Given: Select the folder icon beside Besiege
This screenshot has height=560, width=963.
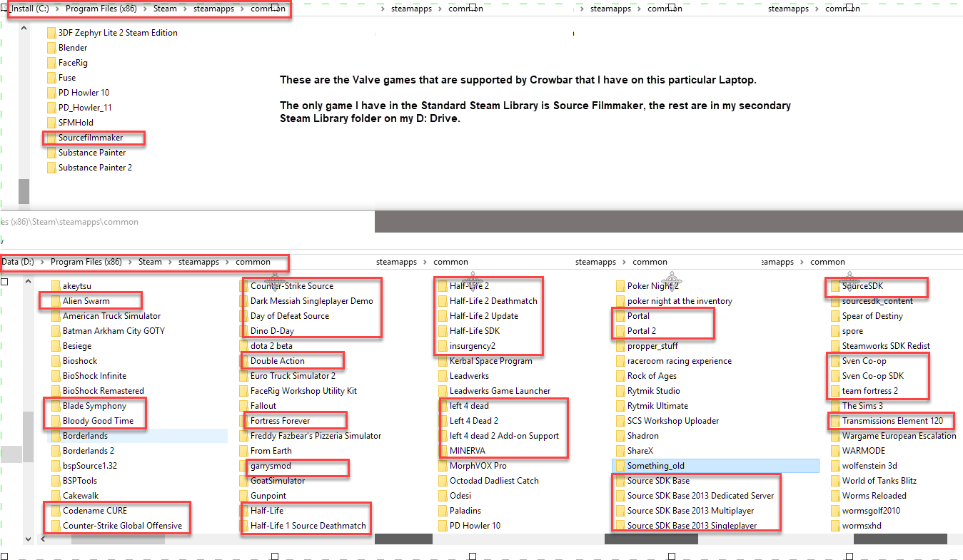Looking at the screenshot, I should (x=56, y=346).
